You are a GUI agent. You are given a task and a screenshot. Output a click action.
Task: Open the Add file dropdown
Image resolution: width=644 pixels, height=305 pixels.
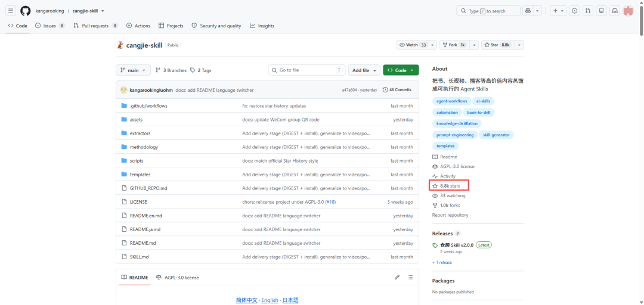(364, 70)
